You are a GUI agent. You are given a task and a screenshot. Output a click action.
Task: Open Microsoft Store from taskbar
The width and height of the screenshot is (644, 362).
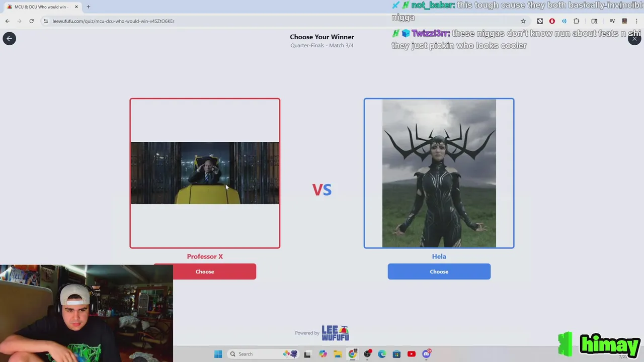point(396,354)
